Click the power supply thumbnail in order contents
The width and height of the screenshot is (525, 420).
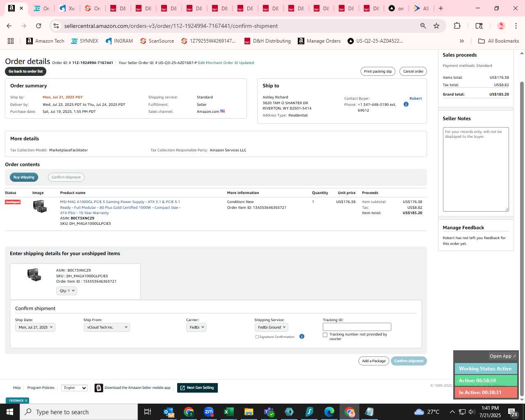tap(40, 206)
